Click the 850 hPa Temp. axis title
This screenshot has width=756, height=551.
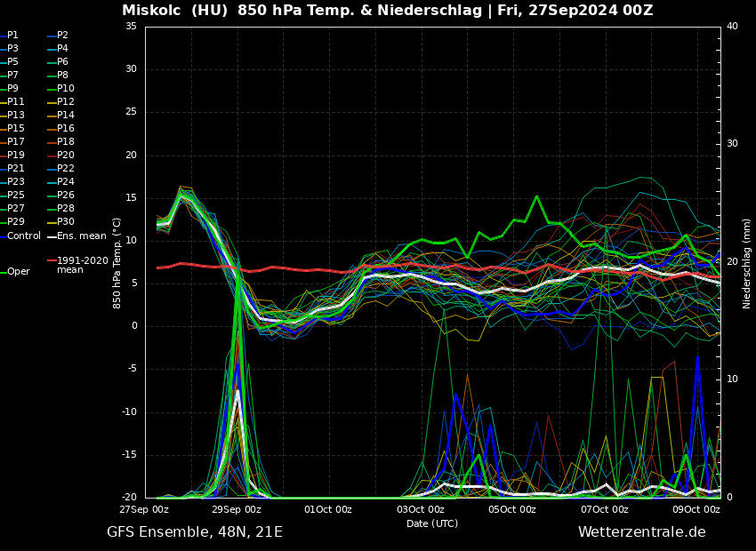point(117,263)
